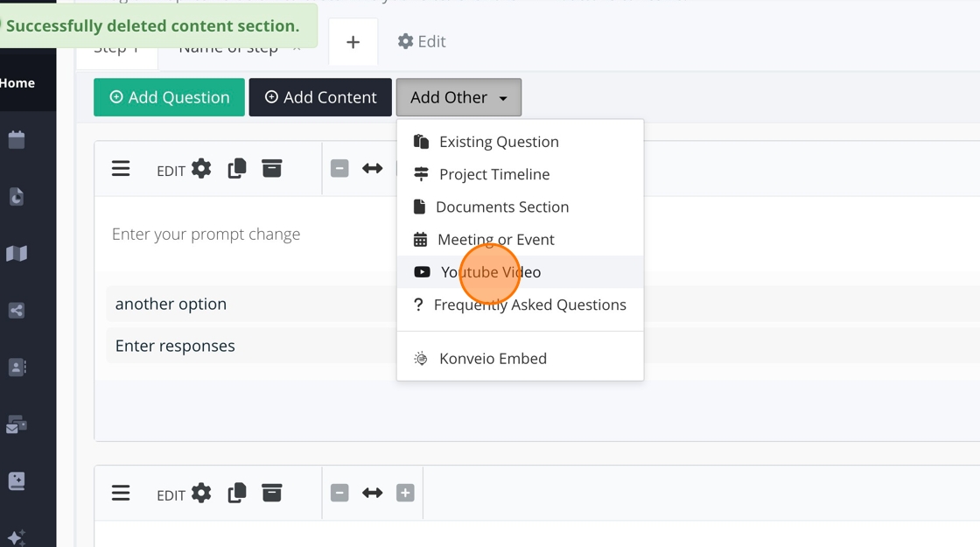Add a new step tab with plus

tap(353, 42)
